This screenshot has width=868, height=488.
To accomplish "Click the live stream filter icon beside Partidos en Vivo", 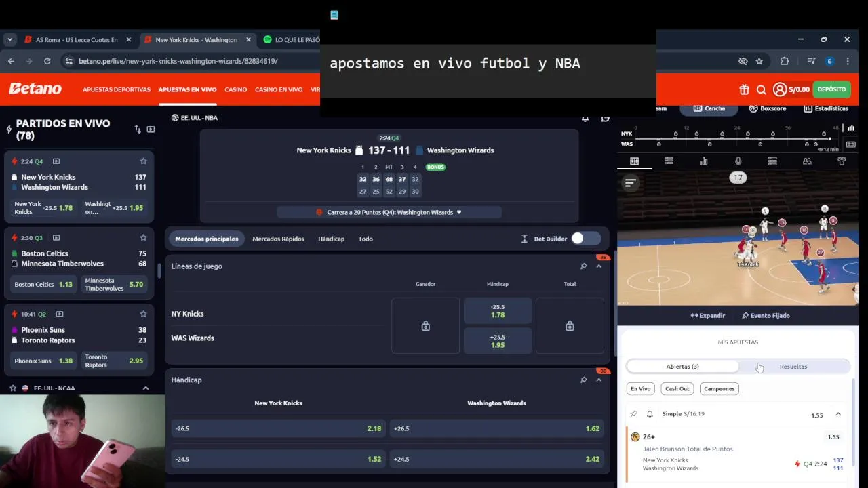I will (151, 129).
